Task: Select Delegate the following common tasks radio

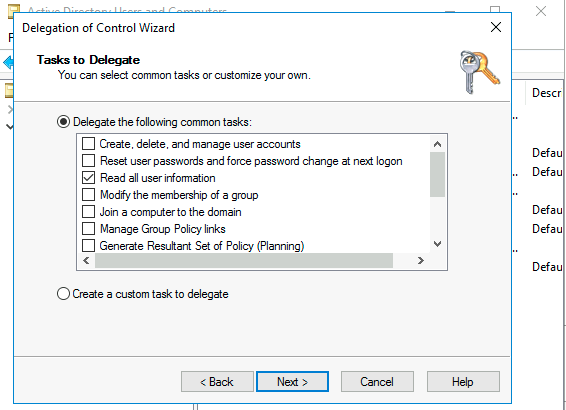Action: tap(63, 122)
